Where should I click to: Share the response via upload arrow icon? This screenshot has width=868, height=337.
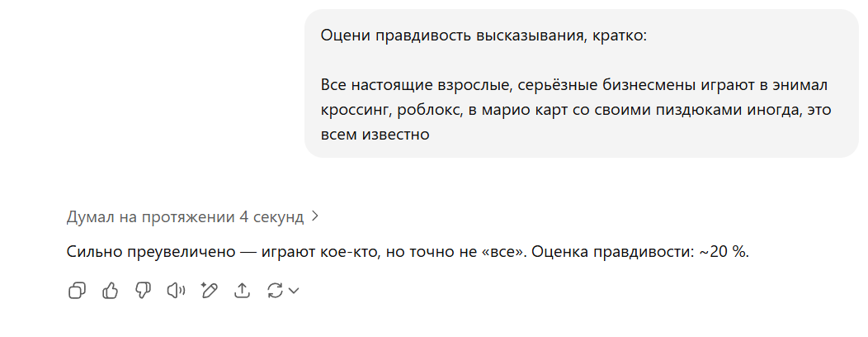click(x=243, y=290)
